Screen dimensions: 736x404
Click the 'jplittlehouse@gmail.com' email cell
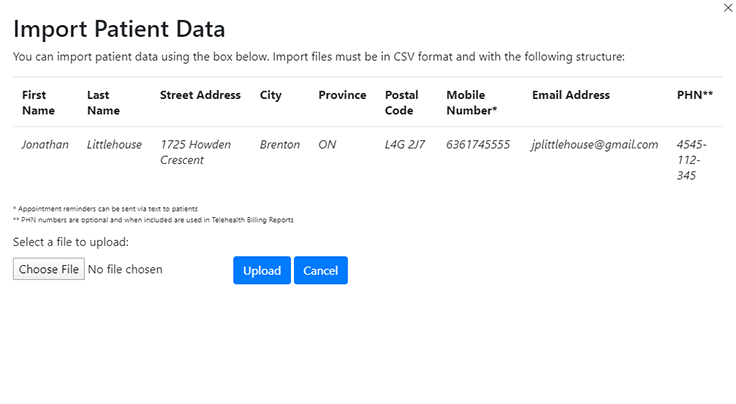click(595, 145)
